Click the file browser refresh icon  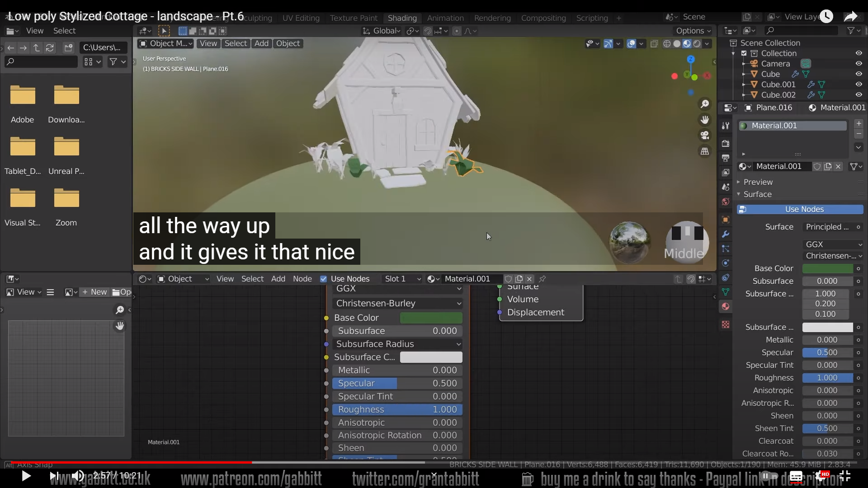coord(50,47)
